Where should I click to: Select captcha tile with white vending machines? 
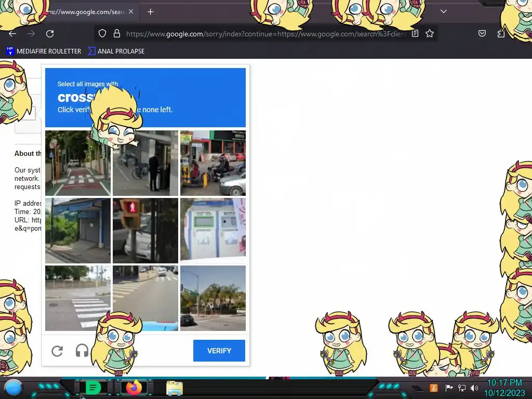[212, 231]
